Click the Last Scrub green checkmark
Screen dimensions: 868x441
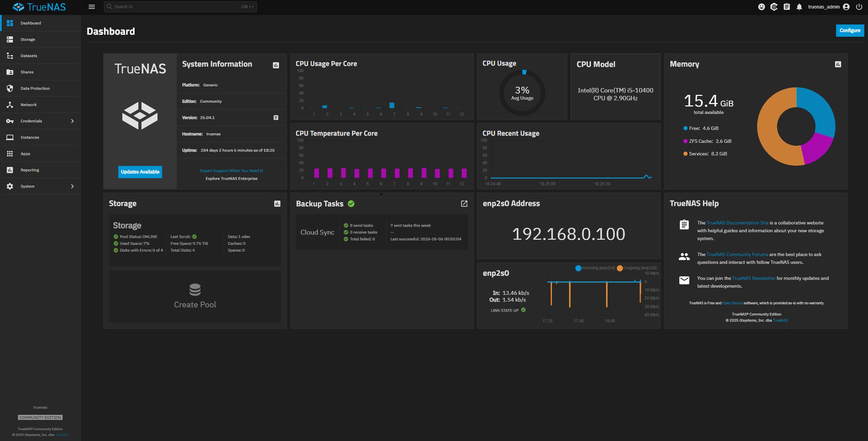coord(194,237)
